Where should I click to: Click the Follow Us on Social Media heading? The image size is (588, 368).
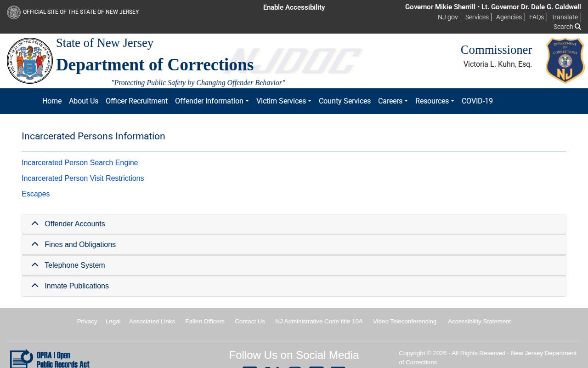[294, 355]
